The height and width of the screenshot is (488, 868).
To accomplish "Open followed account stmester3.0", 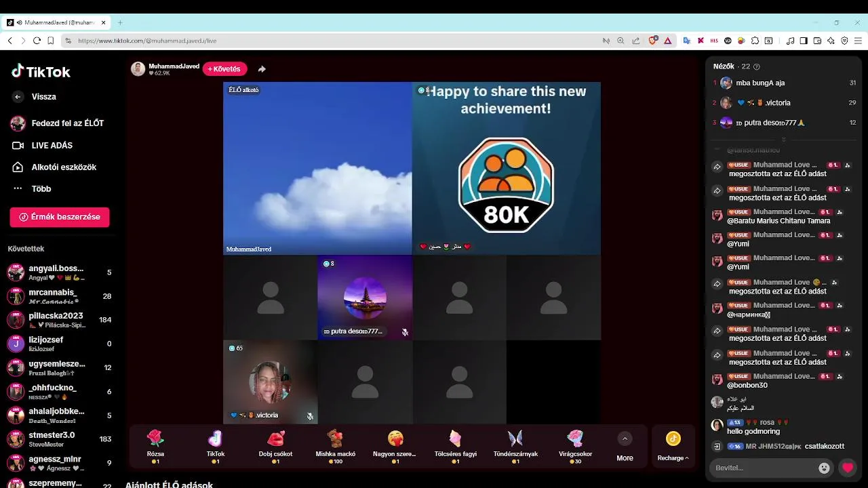I will point(60,439).
